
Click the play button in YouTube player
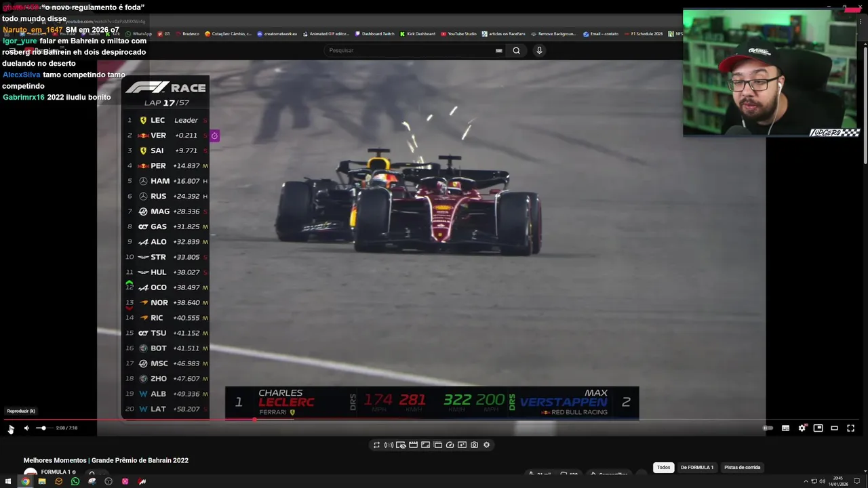tap(10, 428)
